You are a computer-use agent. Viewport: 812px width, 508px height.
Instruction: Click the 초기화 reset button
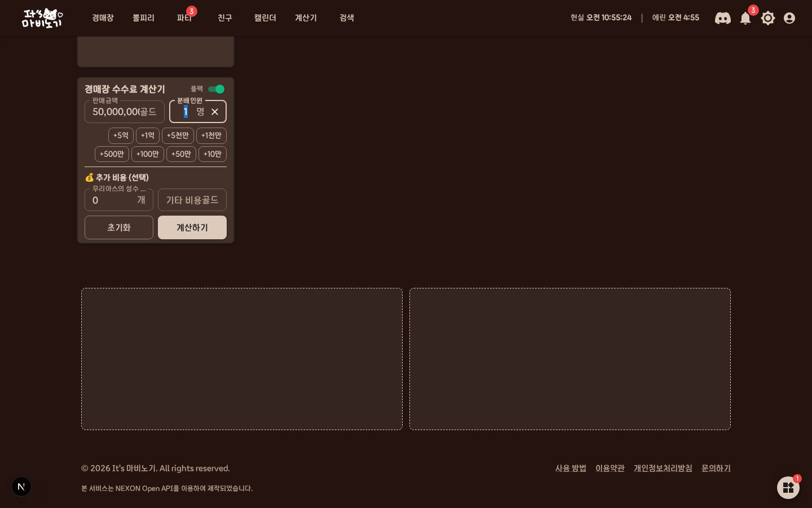119,227
